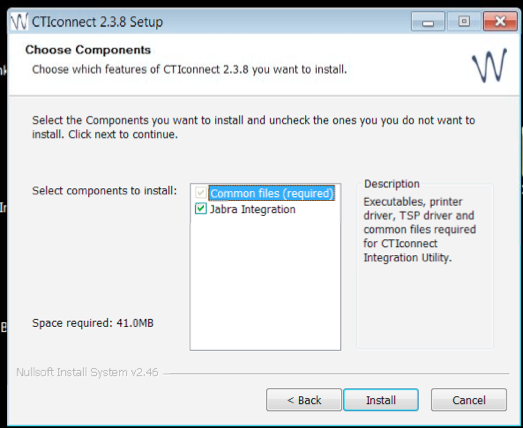Screen dimensions: 523x428
Task: Uncheck the Jabra Integration checkbox
Action: coord(200,209)
